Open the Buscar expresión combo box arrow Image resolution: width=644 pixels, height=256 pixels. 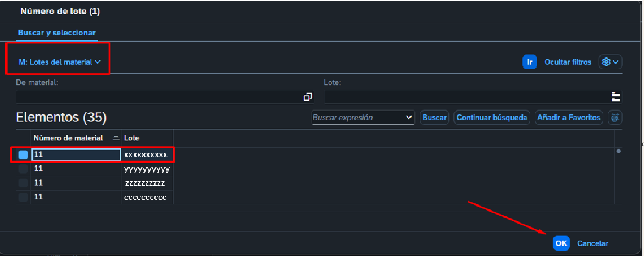[408, 117]
